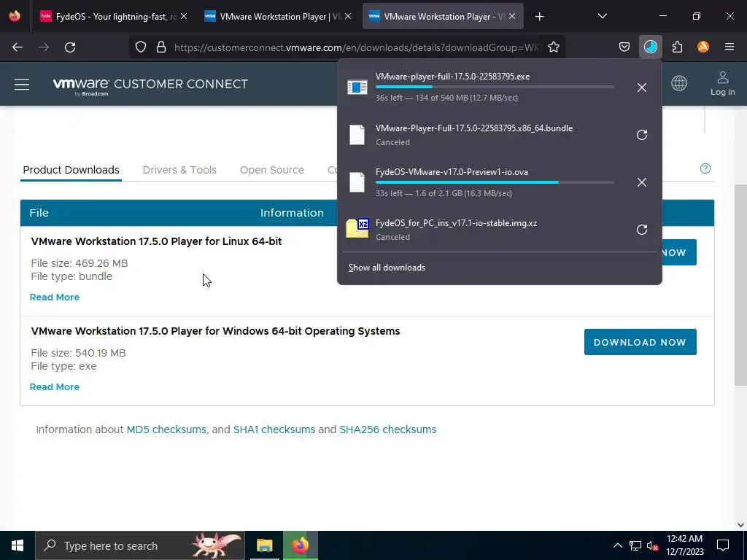
Task: Close the FydeOS tab
Action: click(x=184, y=17)
